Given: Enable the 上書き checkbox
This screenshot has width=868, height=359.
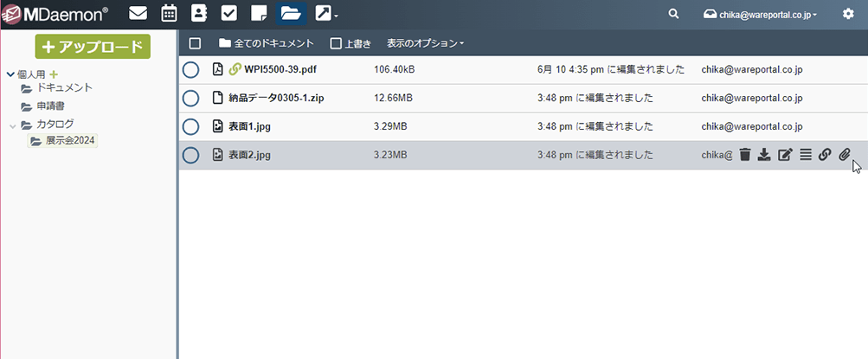Looking at the screenshot, I should click(x=337, y=43).
